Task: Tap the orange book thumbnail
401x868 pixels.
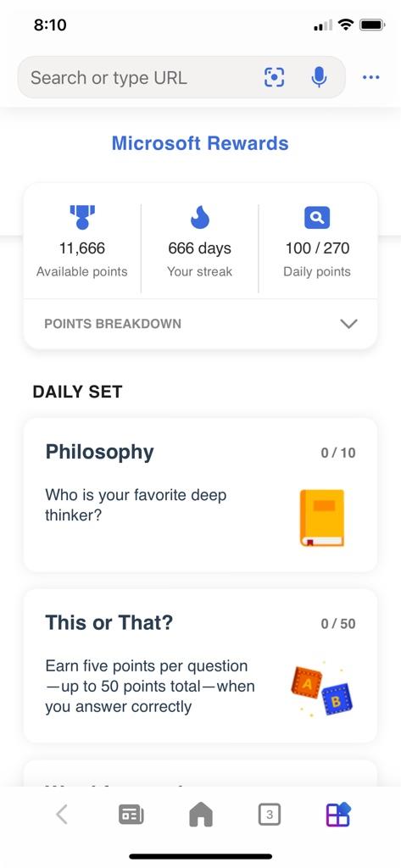Action: [322, 518]
